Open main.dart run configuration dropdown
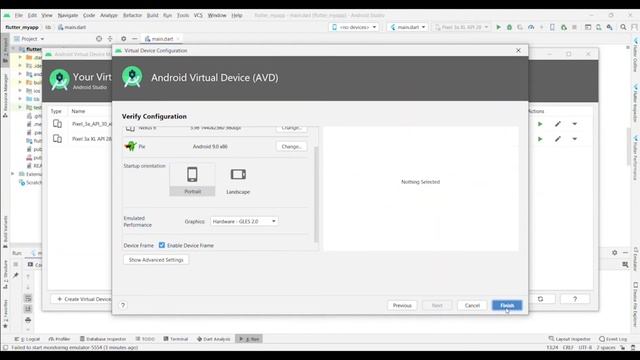The image size is (640, 360). [x=408, y=27]
